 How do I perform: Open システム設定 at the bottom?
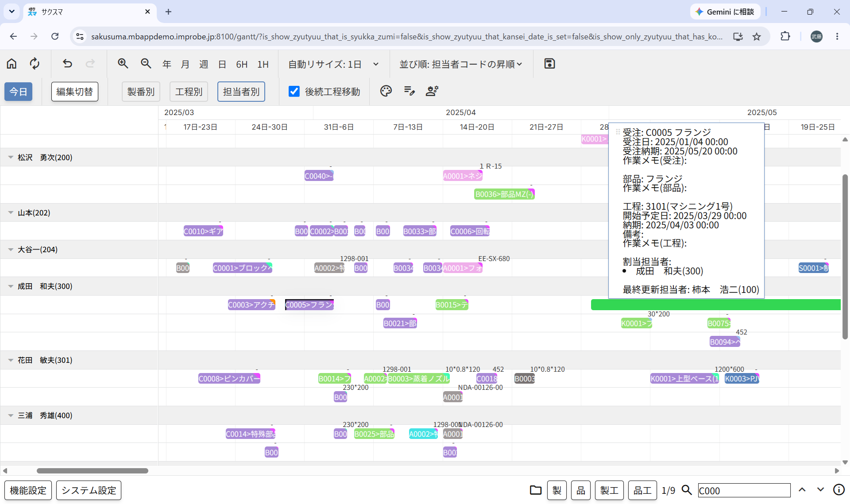tap(89, 490)
